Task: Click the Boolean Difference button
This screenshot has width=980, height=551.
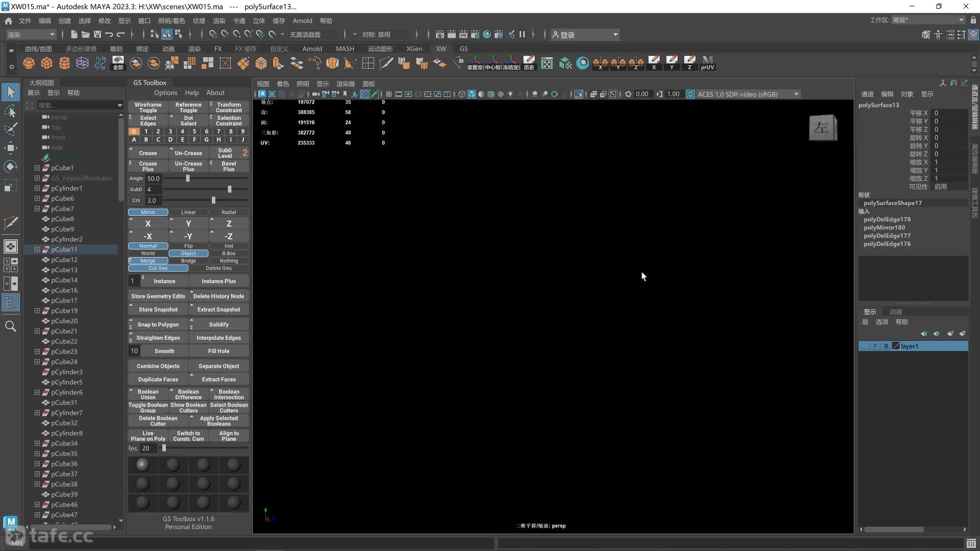Action: (x=188, y=394)
